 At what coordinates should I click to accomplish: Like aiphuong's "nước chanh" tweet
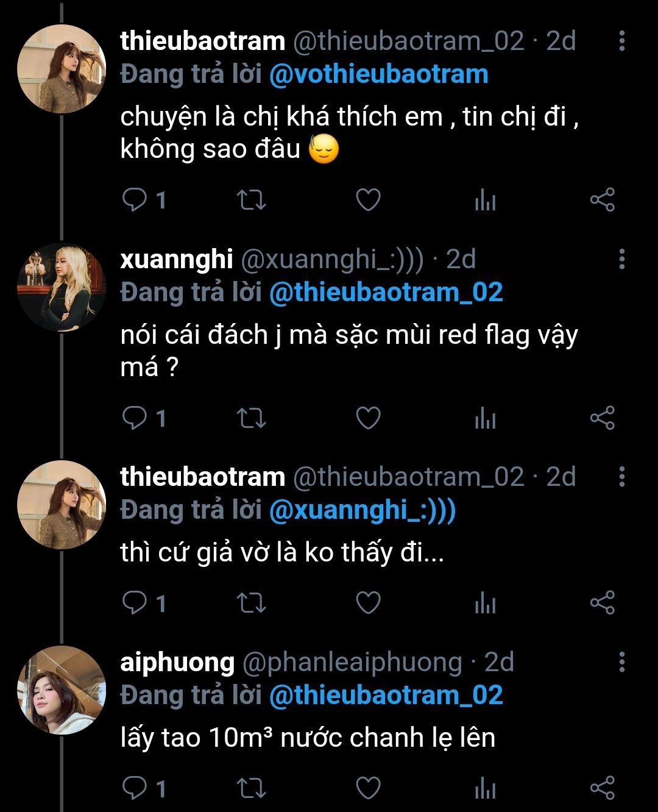(x=368, y=788)
